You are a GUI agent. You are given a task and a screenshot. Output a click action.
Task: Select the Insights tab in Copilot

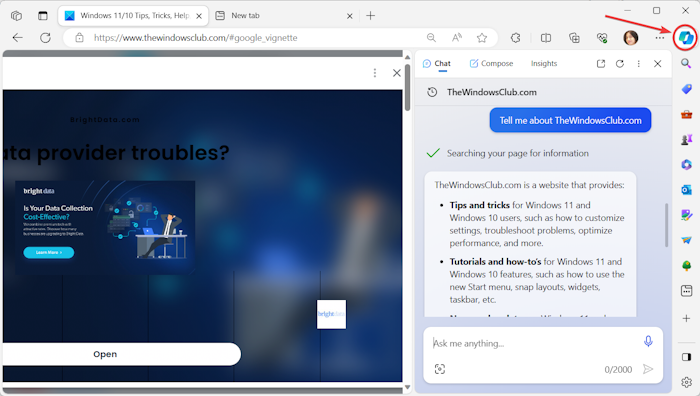click(544, 63)
